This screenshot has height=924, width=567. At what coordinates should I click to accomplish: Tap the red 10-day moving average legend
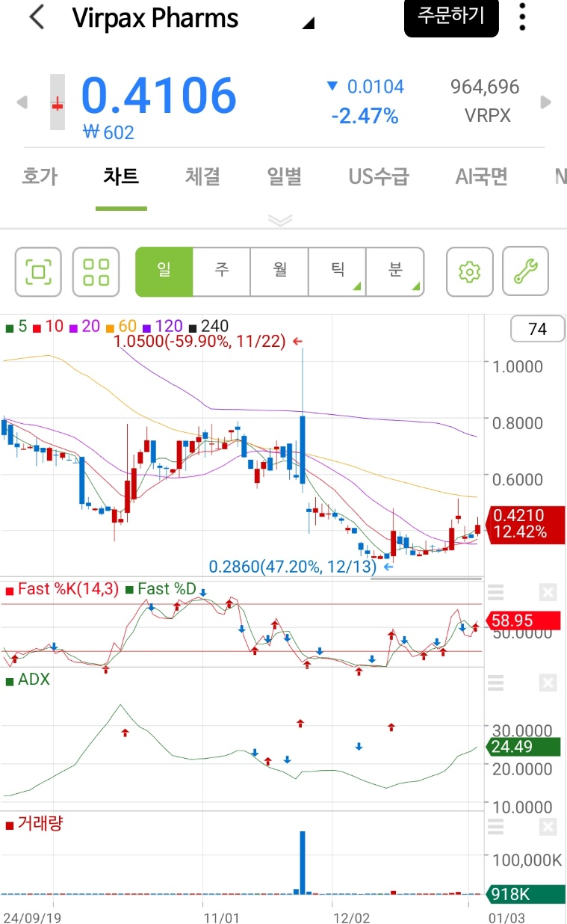click(x=48, y=327)
